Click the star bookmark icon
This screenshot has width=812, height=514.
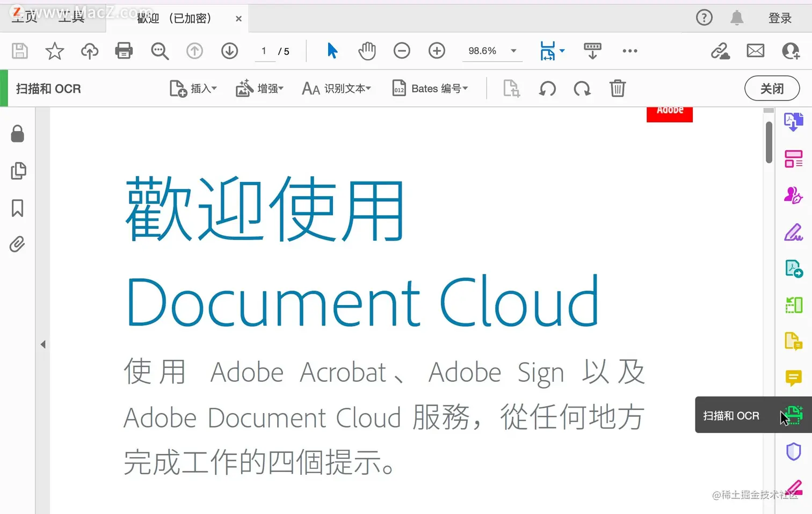point(54,51)
